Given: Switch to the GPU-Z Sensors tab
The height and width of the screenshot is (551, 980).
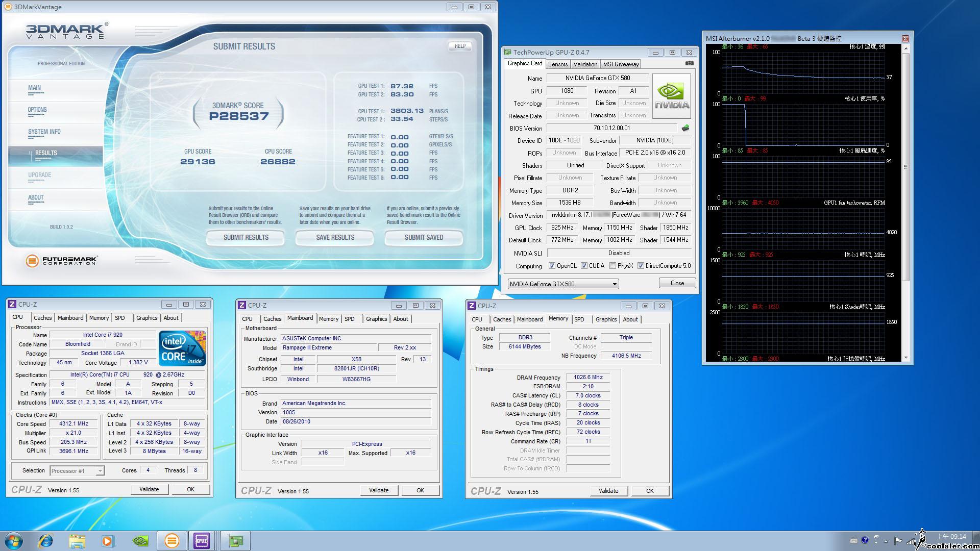Looking at the screenshot, I should 557,64.
